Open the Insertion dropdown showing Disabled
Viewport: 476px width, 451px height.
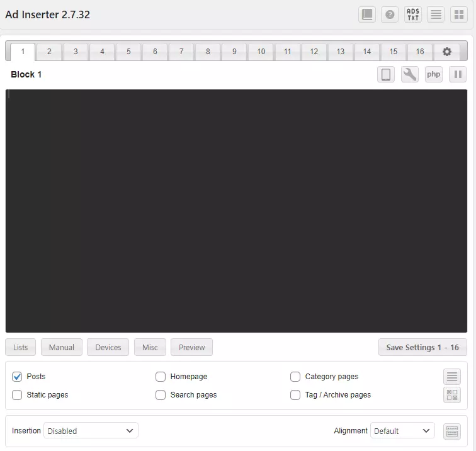point(91,430)
